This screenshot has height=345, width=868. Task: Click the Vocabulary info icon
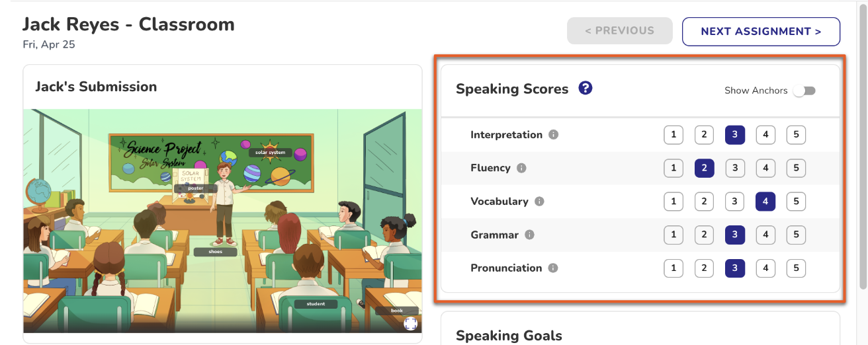click(539, 202)
